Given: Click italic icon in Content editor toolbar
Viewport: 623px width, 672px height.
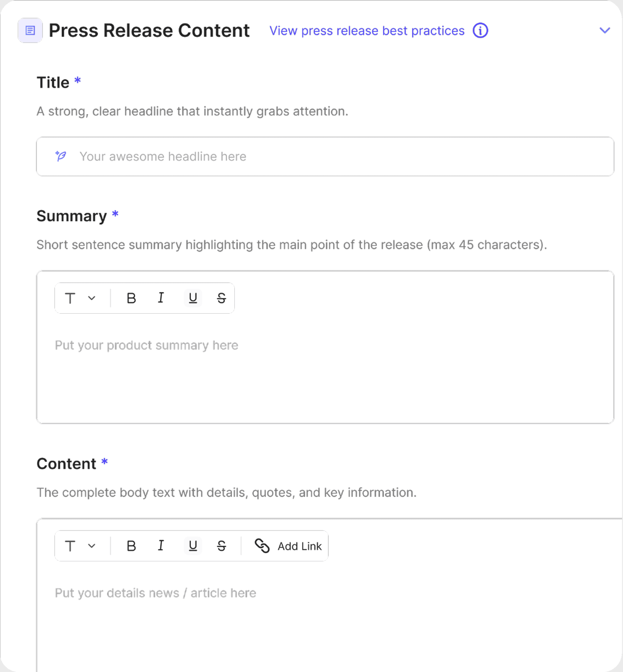Looking at the screenshot, I should click(x=161, y=546).
